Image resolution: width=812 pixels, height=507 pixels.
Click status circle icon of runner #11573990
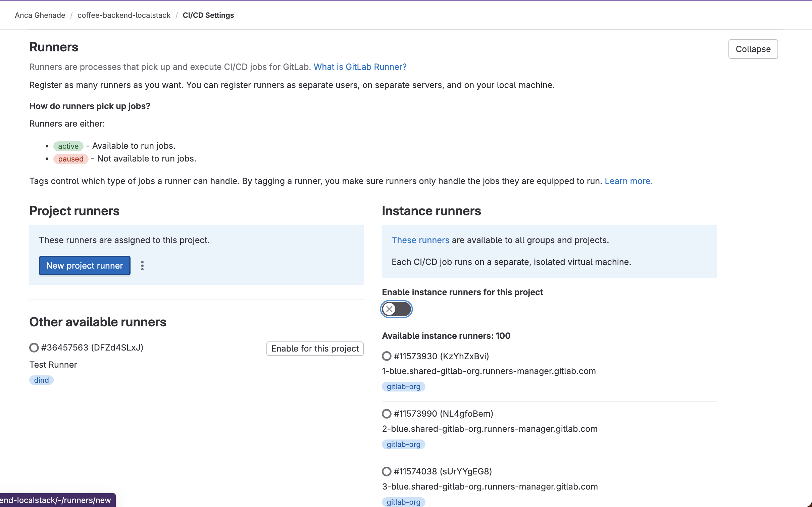(x=387, y=414)
